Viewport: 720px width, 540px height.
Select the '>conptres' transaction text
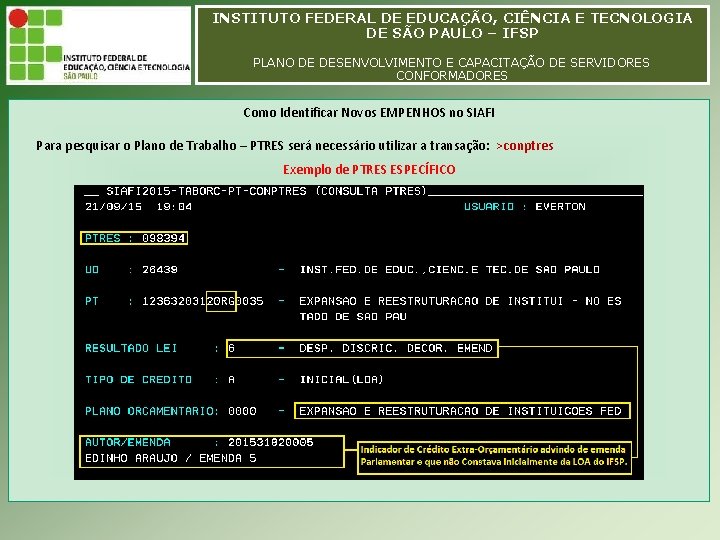point(525,146)
